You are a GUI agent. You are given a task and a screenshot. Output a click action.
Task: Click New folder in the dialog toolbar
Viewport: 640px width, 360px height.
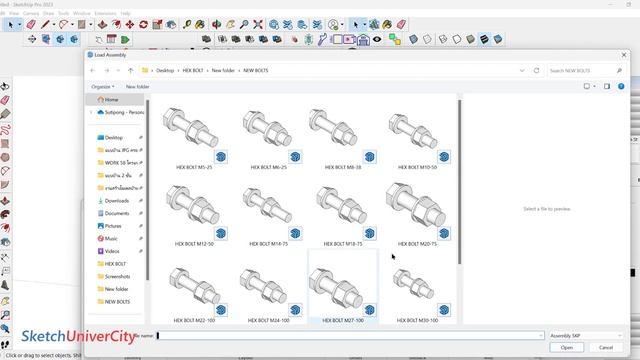click(138, 87)
